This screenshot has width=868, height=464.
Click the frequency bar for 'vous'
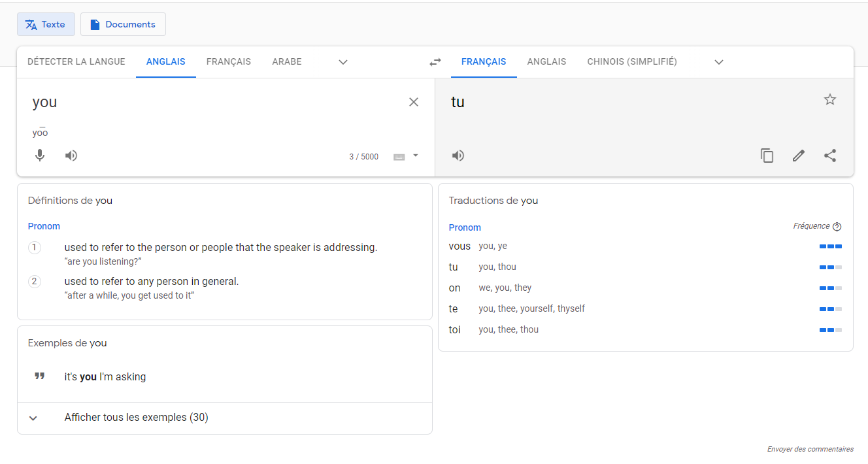831,246
